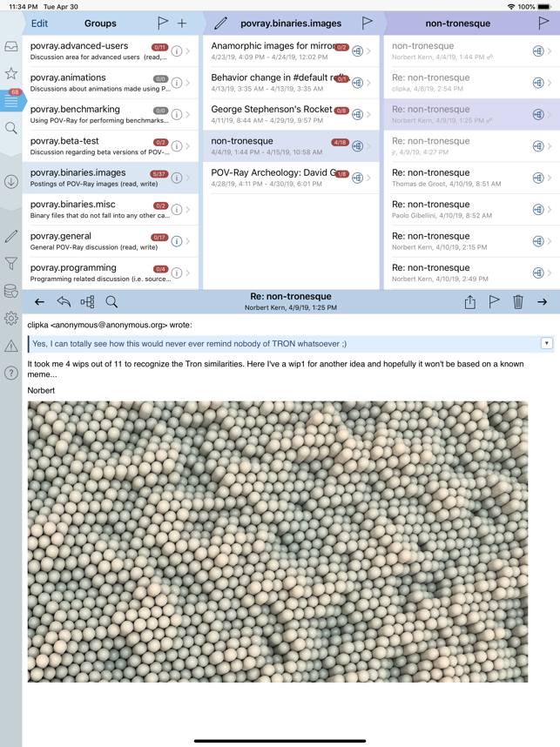Share the message
The width and height of the screenshot is (560, 747).
470,301
